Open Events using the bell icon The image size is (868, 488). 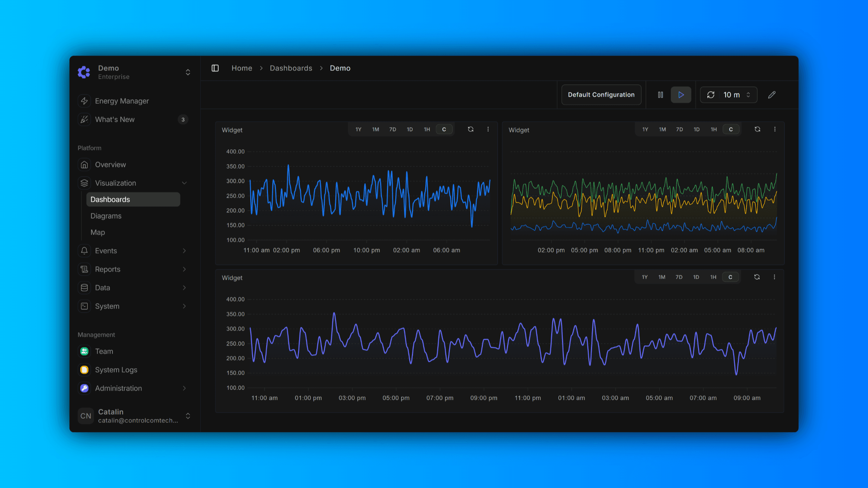tap(84, 251)
